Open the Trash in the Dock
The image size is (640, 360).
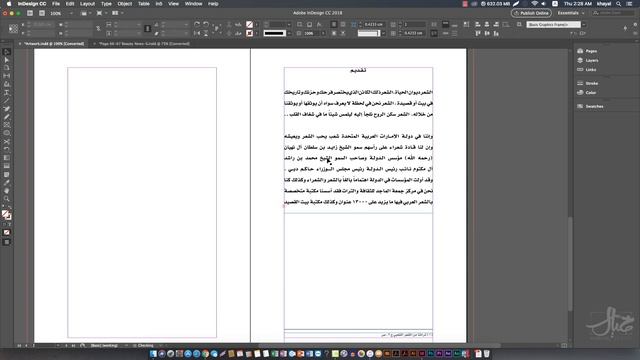[487, 353]
